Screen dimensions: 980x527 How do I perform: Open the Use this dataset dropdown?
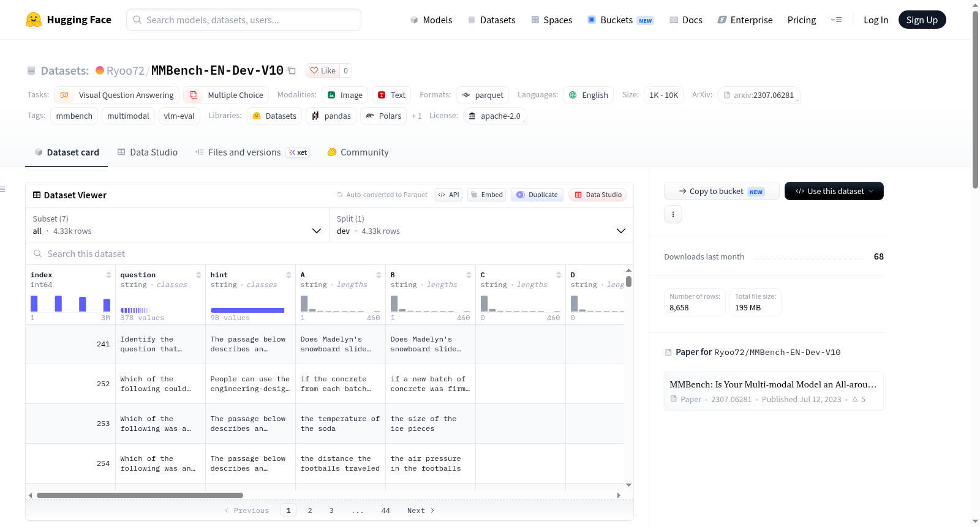click(834, 191)
